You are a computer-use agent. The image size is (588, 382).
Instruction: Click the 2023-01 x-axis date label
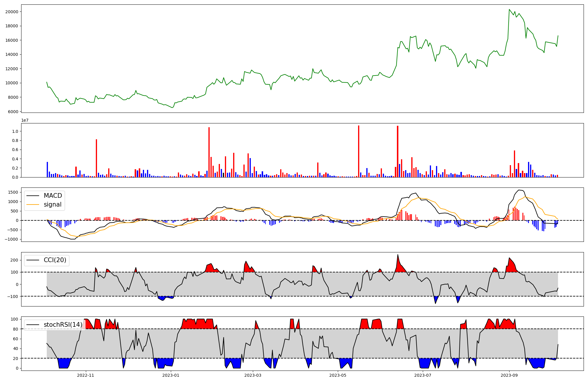[x=171, y=375]
